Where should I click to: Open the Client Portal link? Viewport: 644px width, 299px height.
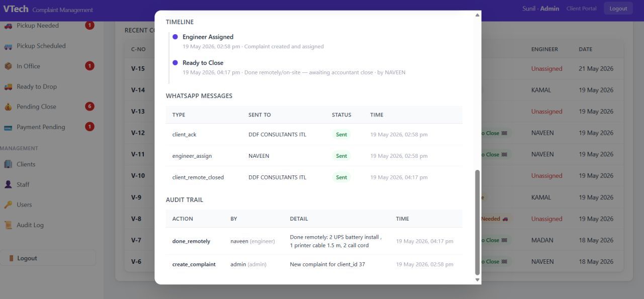pyautogui.click(x=581, y=9)
